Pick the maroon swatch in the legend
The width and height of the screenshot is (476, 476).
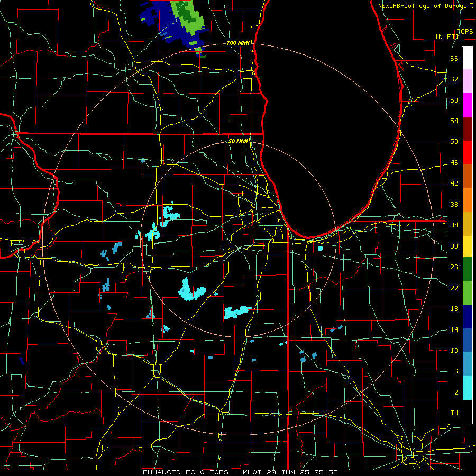[467, 129]
